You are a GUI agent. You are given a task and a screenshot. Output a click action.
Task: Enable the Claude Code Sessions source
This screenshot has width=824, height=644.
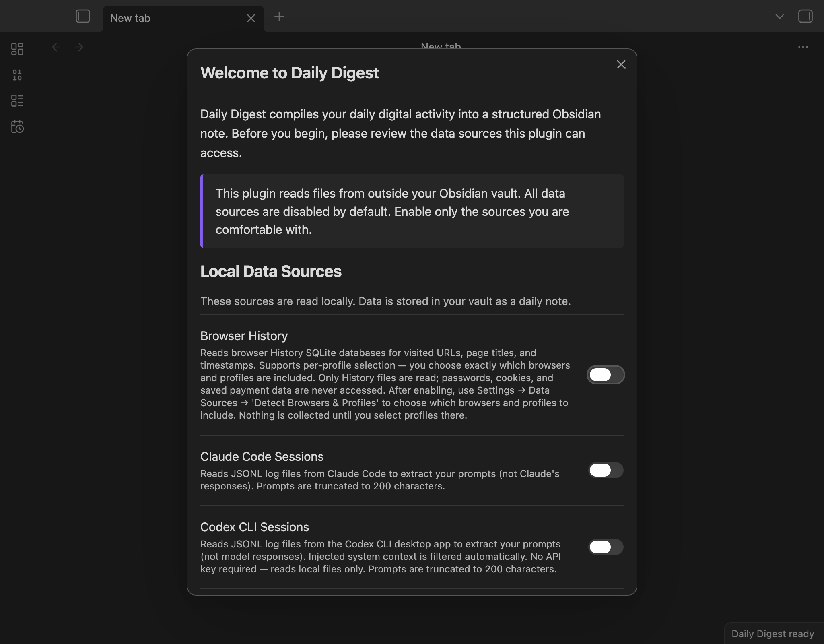[606, 471]
